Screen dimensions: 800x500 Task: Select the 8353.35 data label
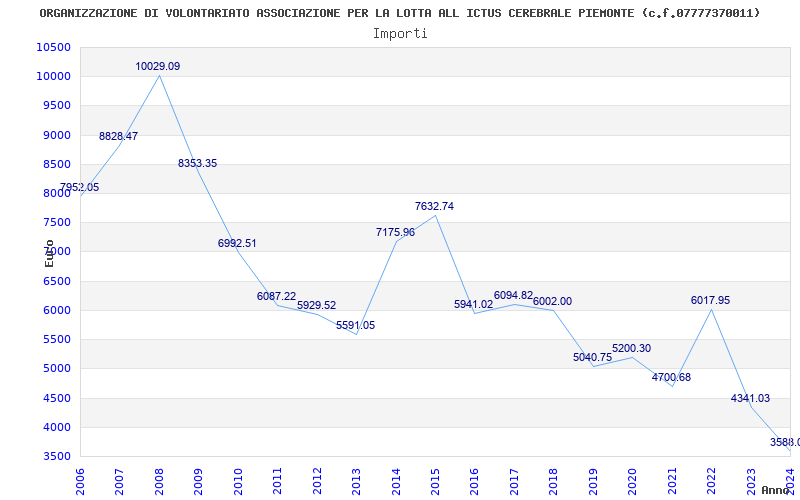click(x=197, y=163)
